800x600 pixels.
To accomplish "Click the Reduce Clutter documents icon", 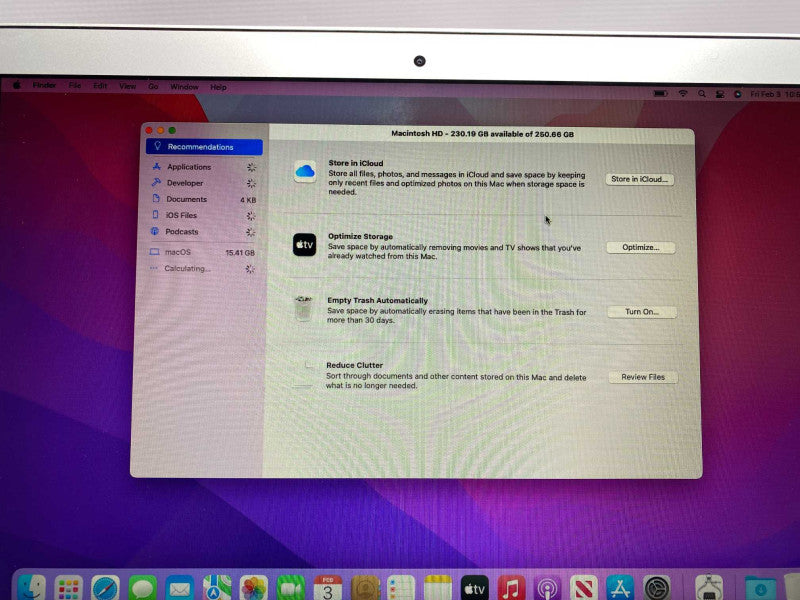I will [x=304, y=374].
